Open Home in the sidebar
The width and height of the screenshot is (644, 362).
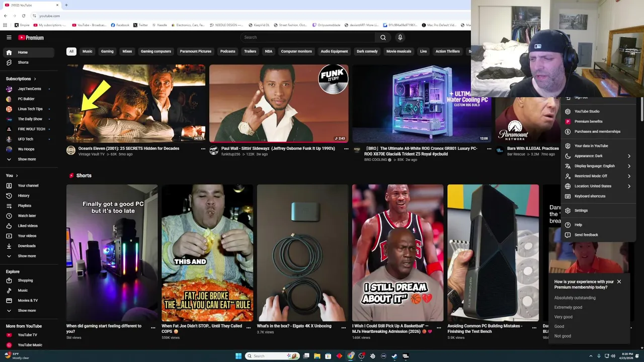click(x=28, y=52)
